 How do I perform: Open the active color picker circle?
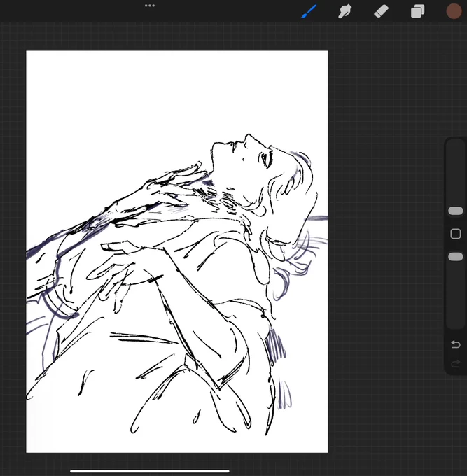(x=454, y=11)
